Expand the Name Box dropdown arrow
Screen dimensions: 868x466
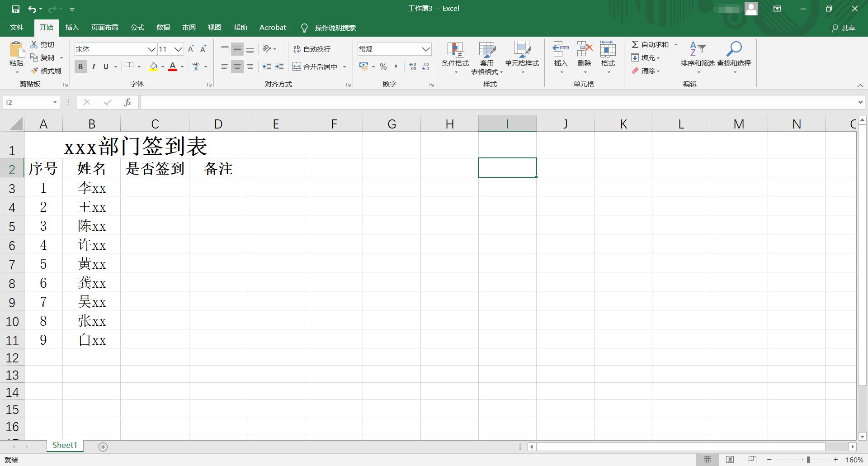55,102
